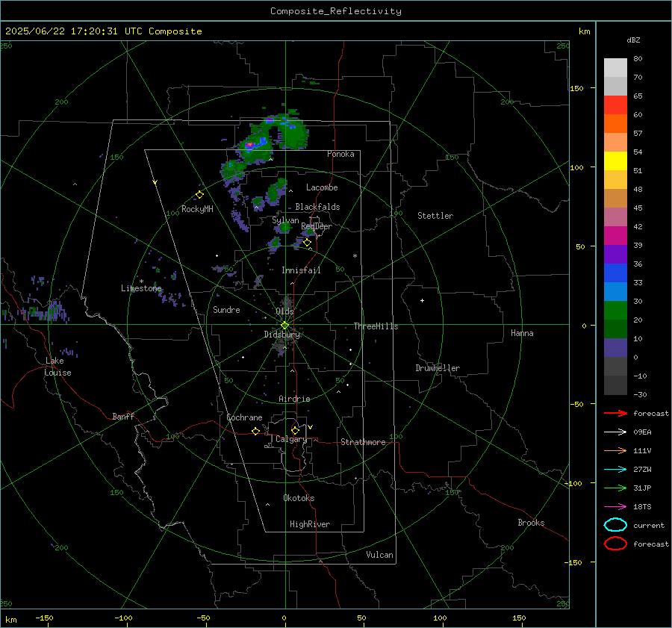This screenshot has width=672, height=628.
Task: Click the Limestone label
Action: 141,288
